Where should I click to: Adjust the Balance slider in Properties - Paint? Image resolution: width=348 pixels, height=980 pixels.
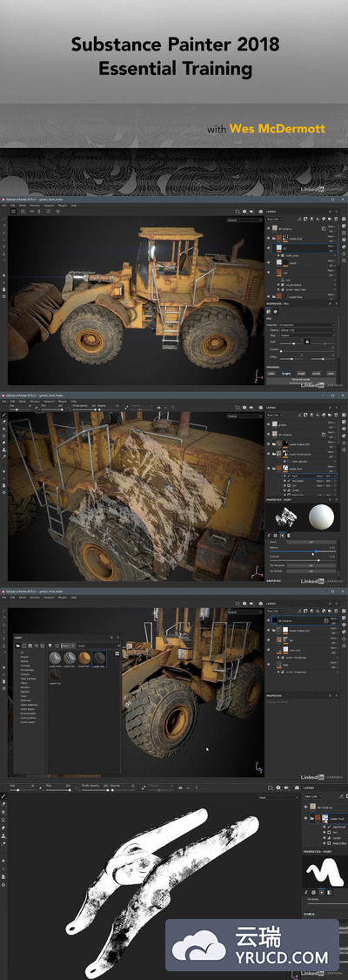click(x=303, y=551)
